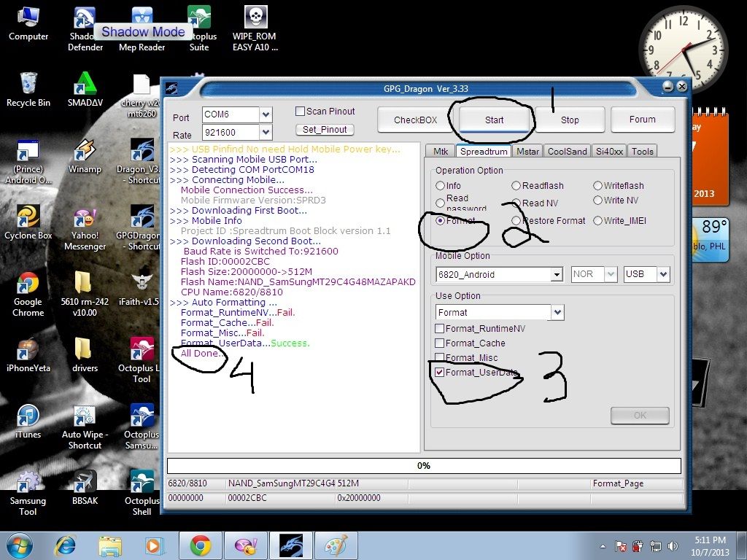747x560 pixels.
Task: Expand the Rate 921600 dropdown
Action: pyautogui.click(x=266, y=133)
